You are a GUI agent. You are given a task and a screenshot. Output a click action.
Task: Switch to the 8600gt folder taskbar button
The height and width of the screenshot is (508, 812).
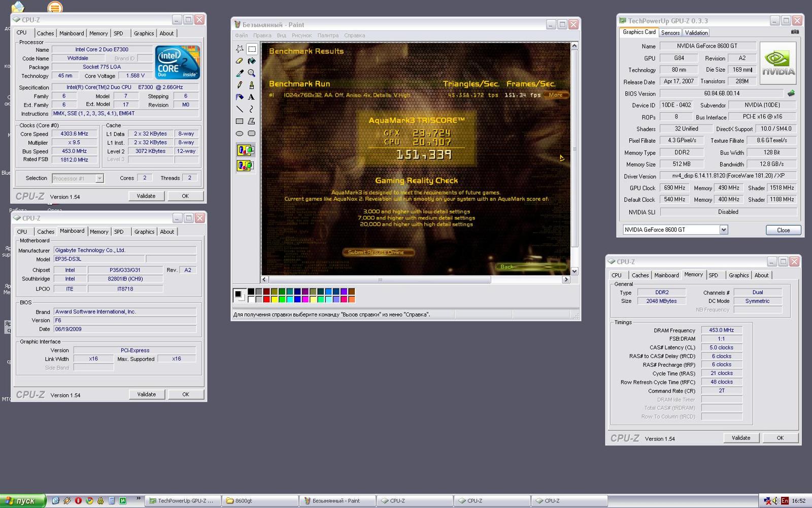(261, 501)
